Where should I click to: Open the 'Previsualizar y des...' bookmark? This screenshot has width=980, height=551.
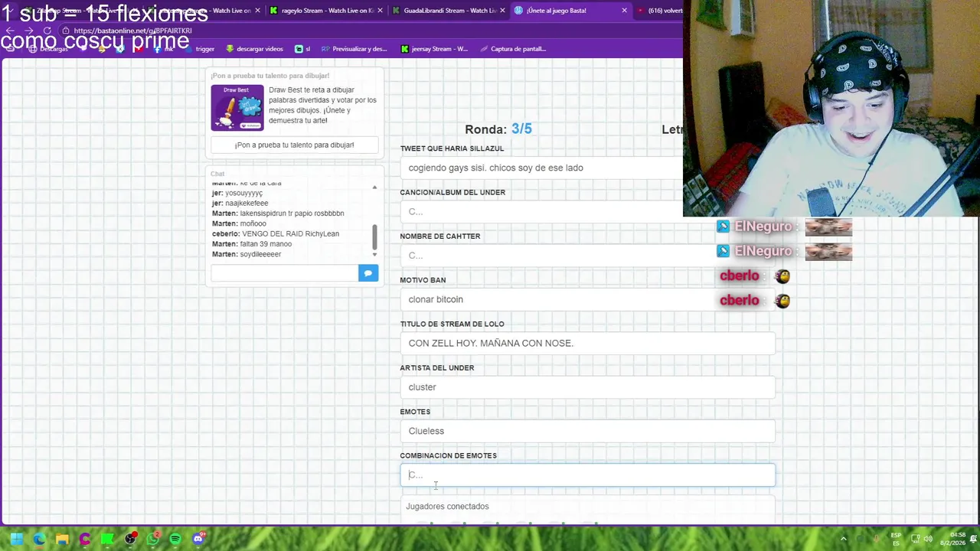pyautogui.click(x=354, y=49)
